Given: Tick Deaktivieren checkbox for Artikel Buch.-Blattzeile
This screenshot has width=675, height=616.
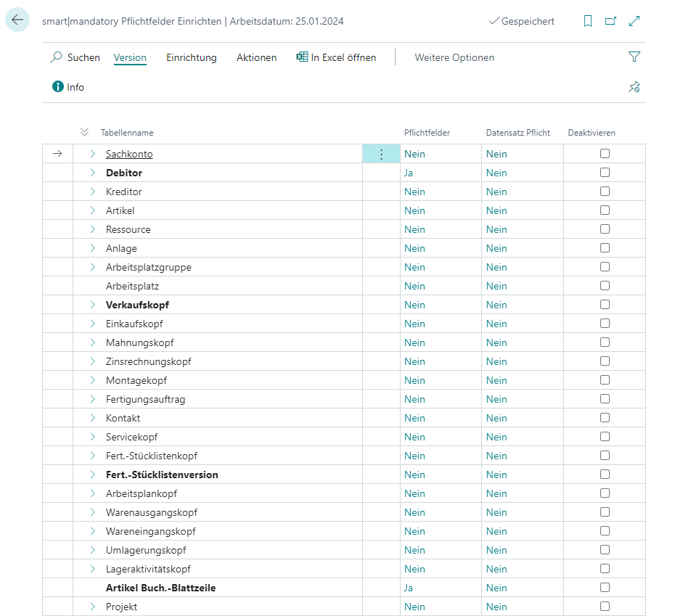Looking at the screenshot, I should (605, 587).
